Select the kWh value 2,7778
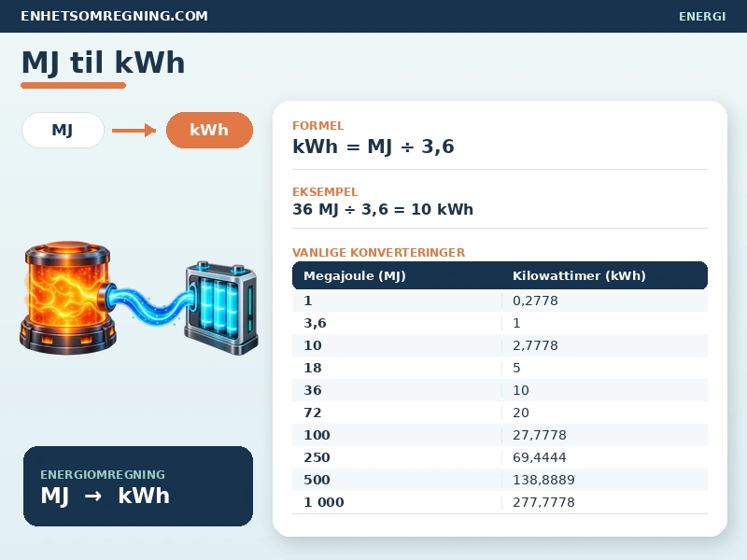 [535, 345]
